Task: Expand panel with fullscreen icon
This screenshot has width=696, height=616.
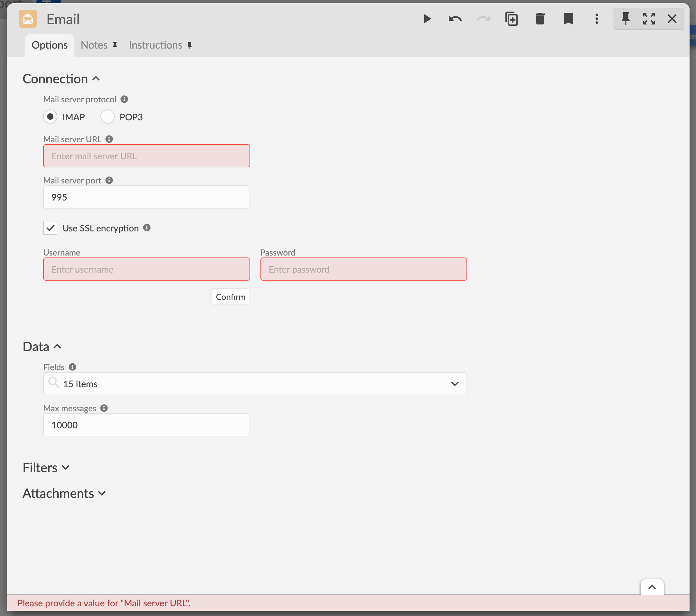Action: pyautogui.click(x=649, y=19)
